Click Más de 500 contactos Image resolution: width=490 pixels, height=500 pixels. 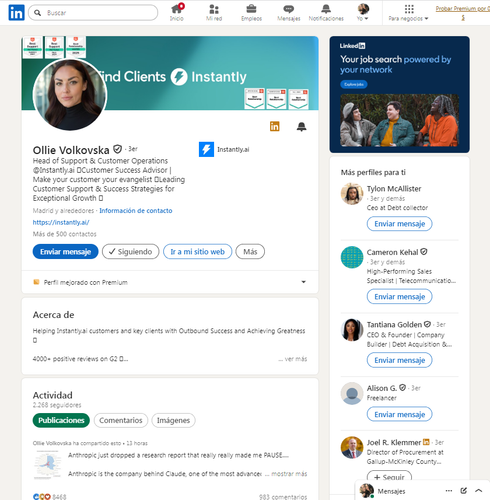tap(65, 234)
